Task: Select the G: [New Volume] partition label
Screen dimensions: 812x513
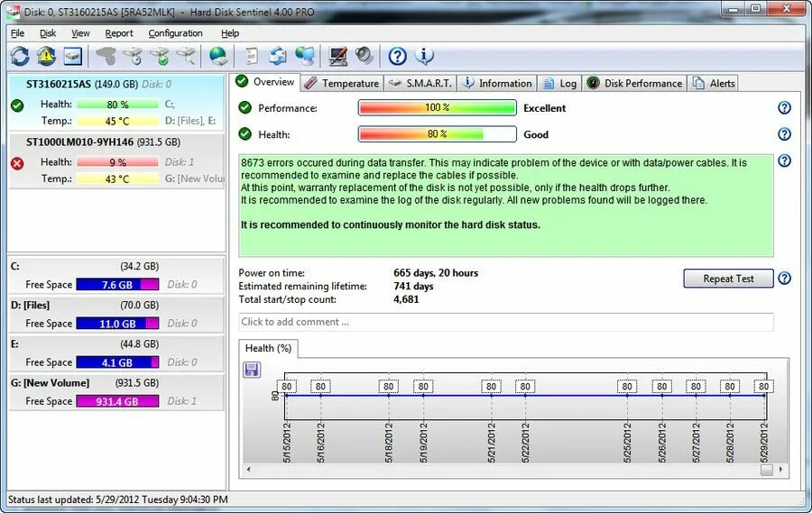Action: [50, 383]
